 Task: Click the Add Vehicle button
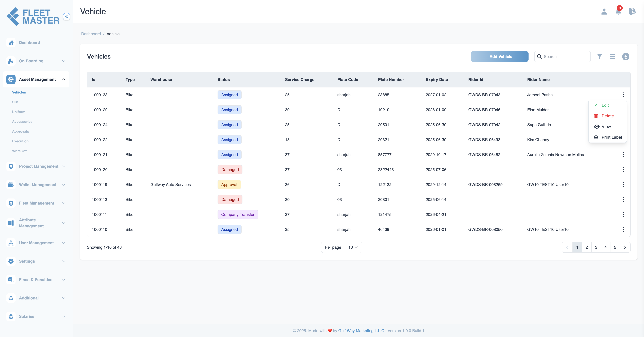click(499, 57)
